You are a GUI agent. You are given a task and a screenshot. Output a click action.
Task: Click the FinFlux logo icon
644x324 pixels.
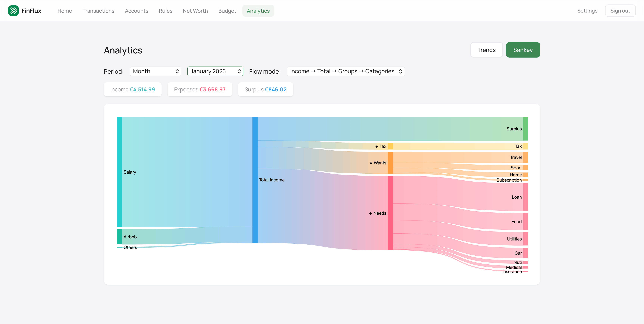pos(14,10)
